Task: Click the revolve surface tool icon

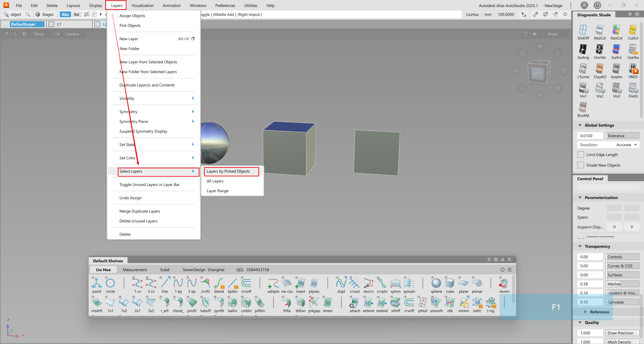Action: click(x=504, y=283)
